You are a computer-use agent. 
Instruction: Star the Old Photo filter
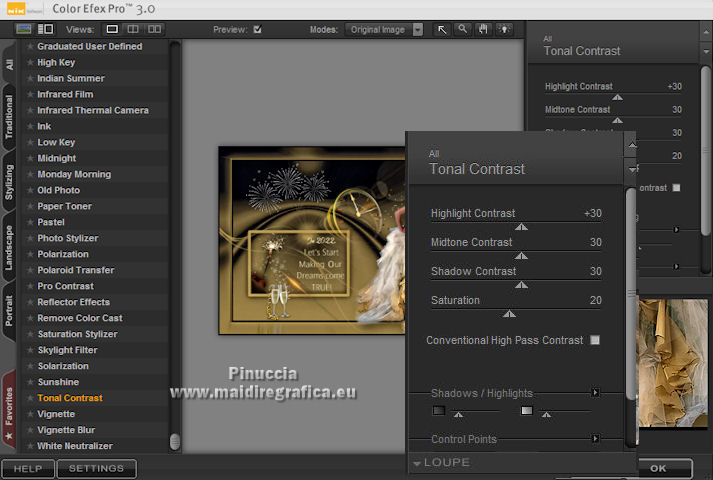pos(30,190)
